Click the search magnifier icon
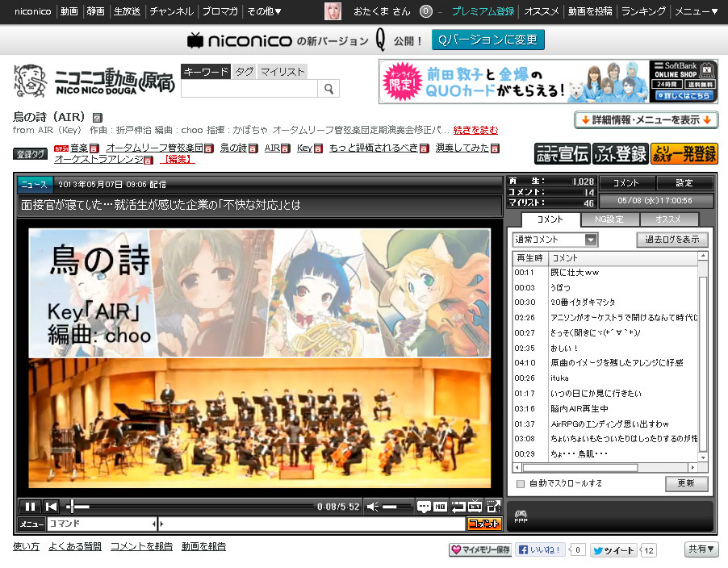This screenshot has height=568, width=728. click(x=328, y=89)
